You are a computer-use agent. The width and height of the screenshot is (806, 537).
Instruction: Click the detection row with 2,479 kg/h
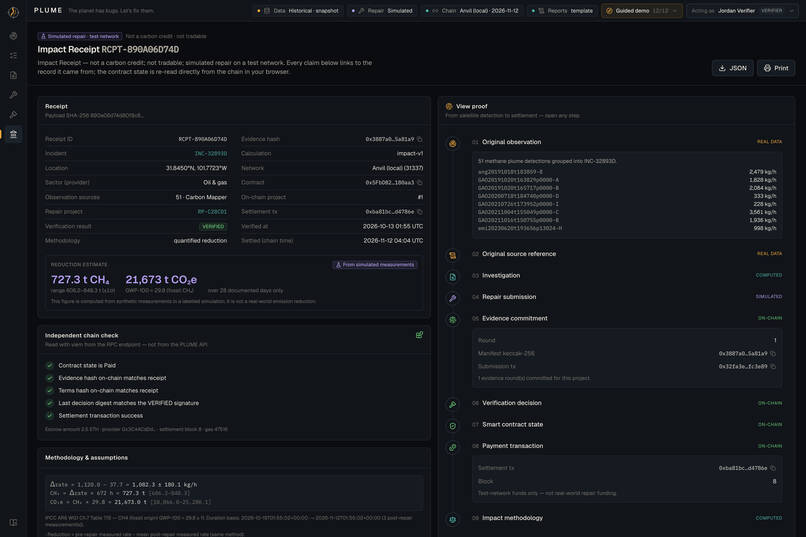627,172
